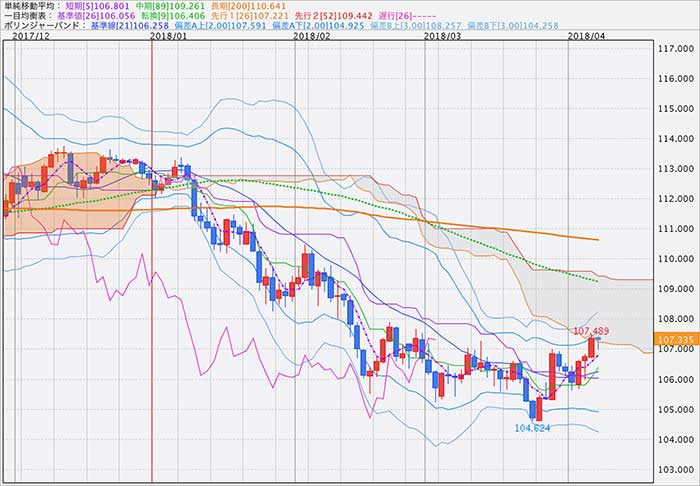The image size is (700, 486).
Task: Click the 短期[5] moving average legend label
Action: [x=96, y=6]
